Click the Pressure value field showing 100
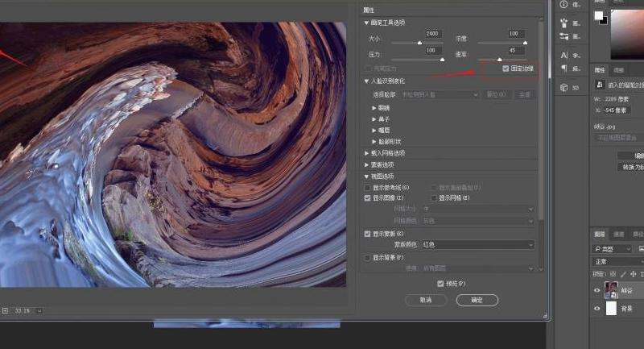 [433, 51]
